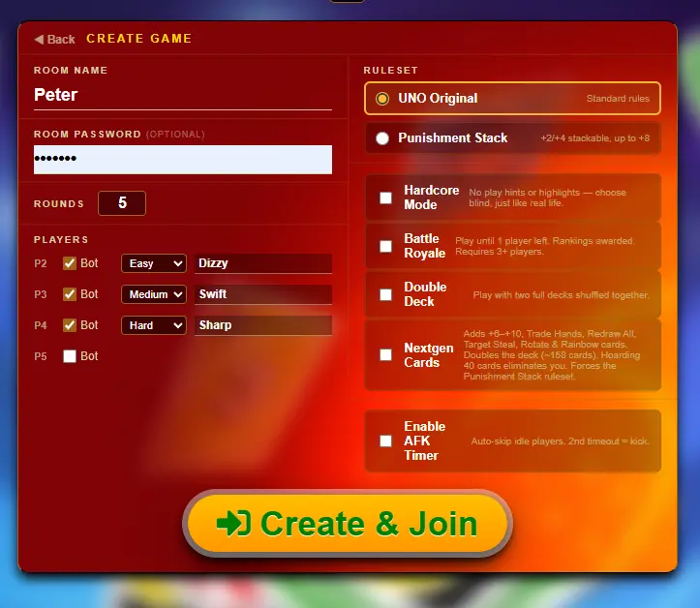Check the Enable AFK Timer box
Screen dimensions: 700x608
[385, 441]
